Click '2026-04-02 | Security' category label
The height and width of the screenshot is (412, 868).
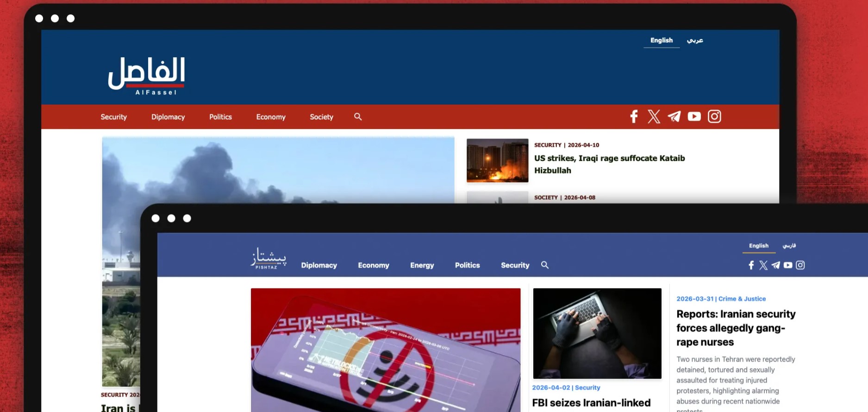point(566,387)
